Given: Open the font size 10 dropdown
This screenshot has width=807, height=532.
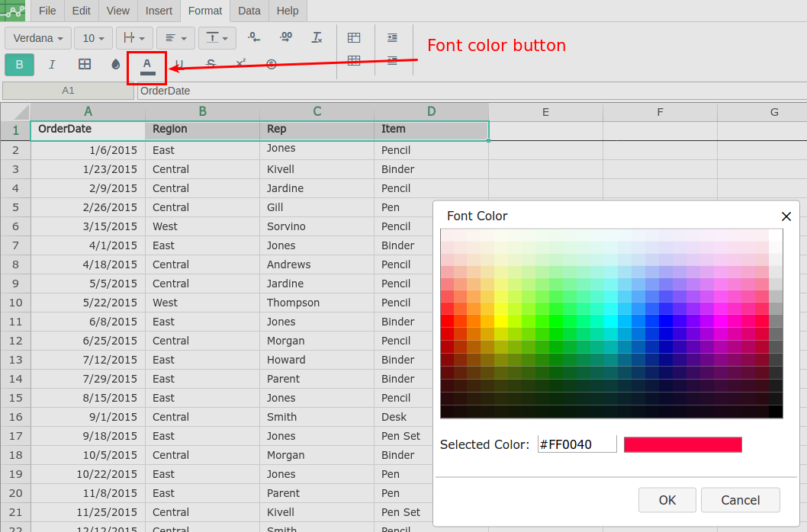Looking at the screenshot, I should pyautogui.click(x=93, y=38).
